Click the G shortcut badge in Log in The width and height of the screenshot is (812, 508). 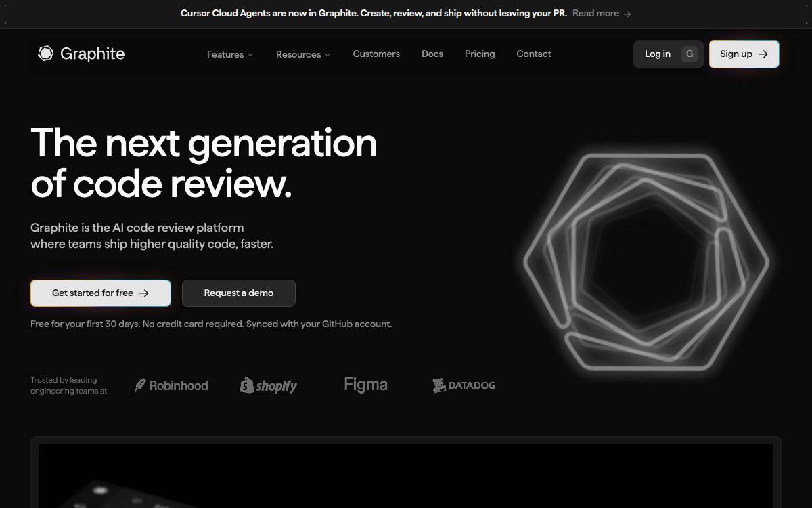[x=690, y=54]
